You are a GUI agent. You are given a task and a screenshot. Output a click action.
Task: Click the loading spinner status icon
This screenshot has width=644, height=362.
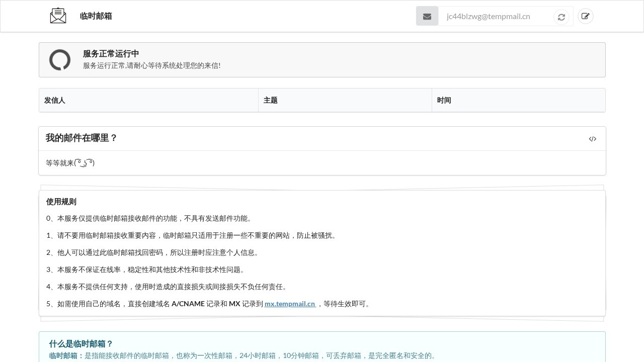60,60
